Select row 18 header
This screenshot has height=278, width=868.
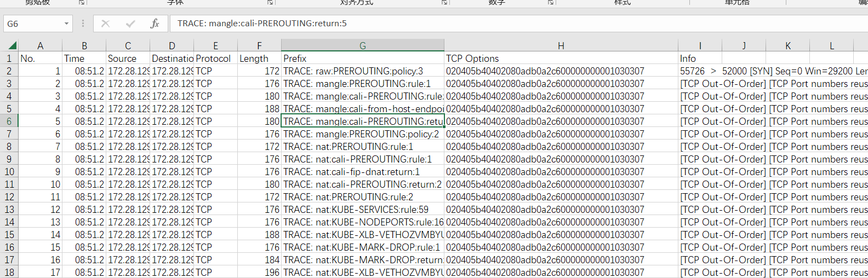coord(9,273)
